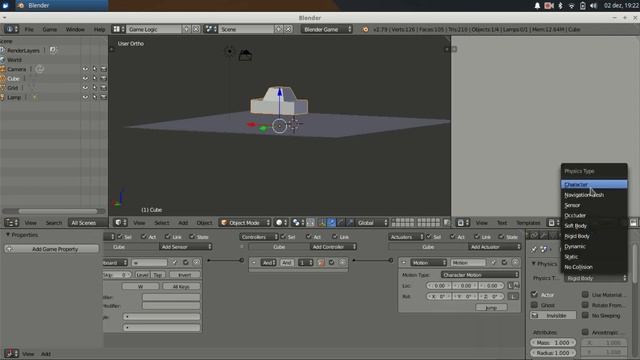The image size is (640, 360).
Task: Toggle Cube renderability camera icon
Action: point(103,78)
